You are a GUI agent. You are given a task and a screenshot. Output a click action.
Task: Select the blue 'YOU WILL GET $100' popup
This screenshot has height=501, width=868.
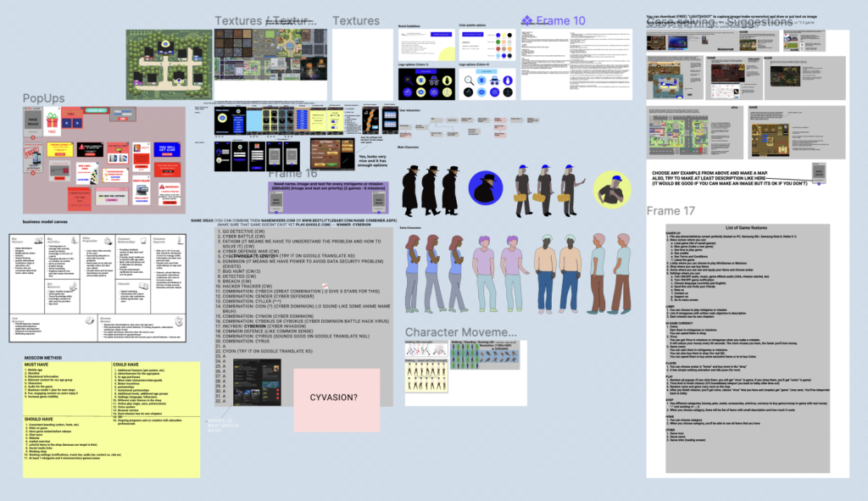[x=167, y=149]
